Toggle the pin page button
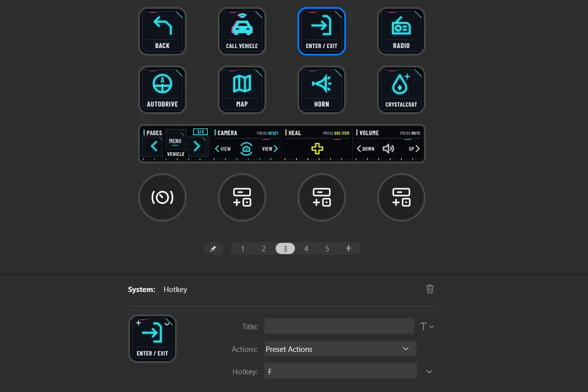This screenshot has width=588, height=392. tap(213, 248)
